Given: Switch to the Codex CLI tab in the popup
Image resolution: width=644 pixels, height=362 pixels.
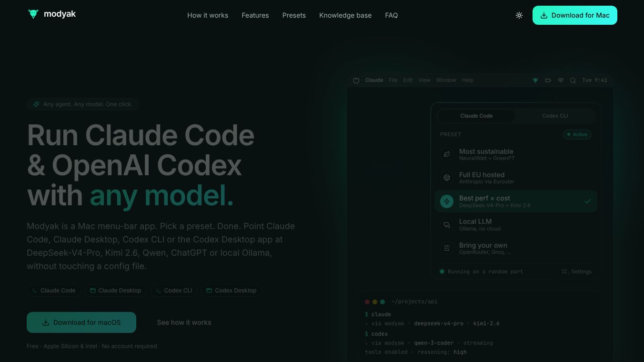Looking at the screenshot, I should tap(555, 116).
